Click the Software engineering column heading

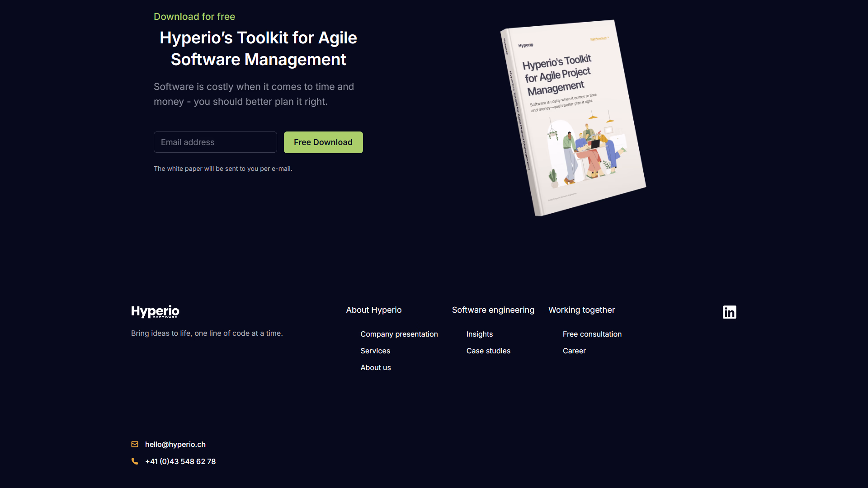(493, 310)
